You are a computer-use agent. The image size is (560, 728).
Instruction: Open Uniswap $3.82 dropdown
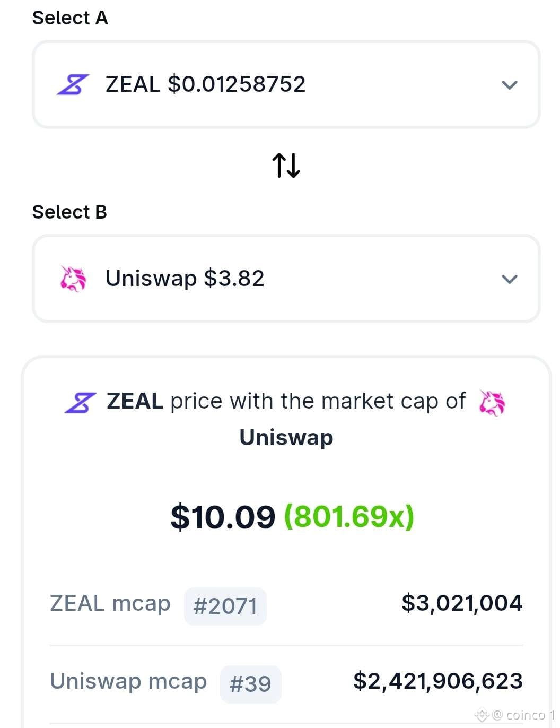click(x=286, y=279)
